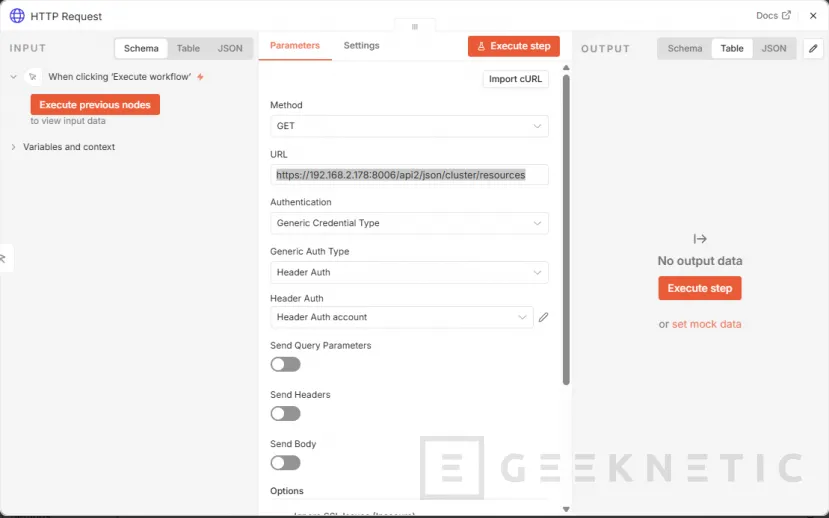
Task: Edit output data with pencil icon
Action: [x=813, y=49]
